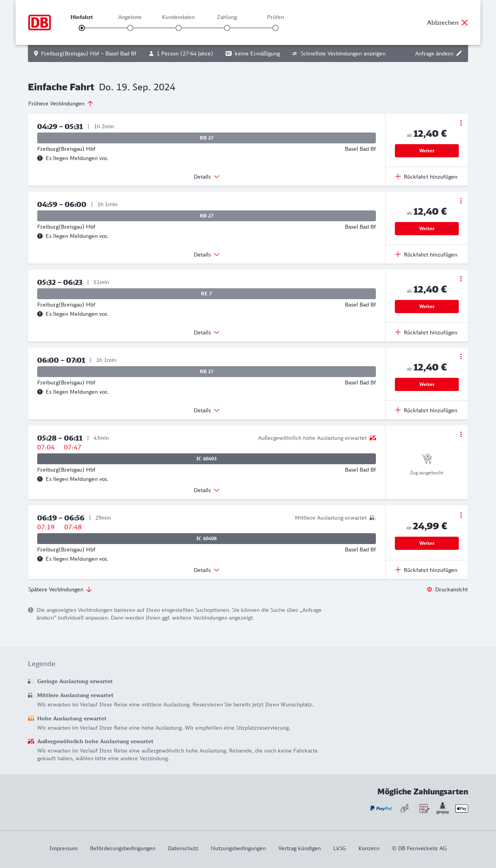Select the Angebote progress step
The width and height of the screenshot is (496, 868).
(130, 28)
